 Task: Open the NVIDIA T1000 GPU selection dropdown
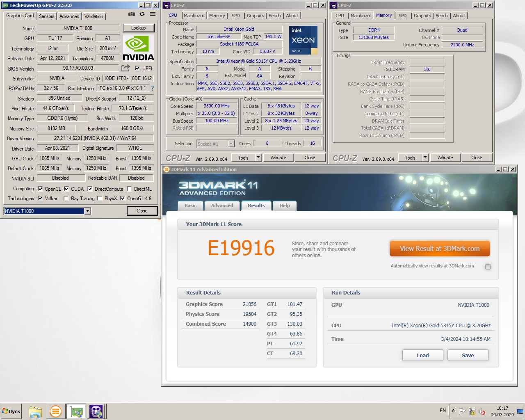point(87,211)
